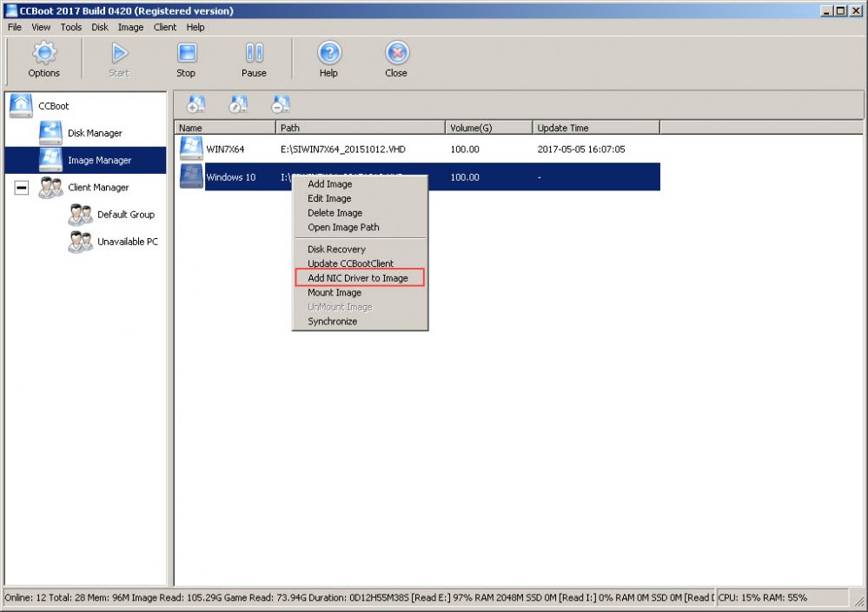Click the Windows 10 row name
Viewport: 868px width, 612px height.
pos(231,177)
